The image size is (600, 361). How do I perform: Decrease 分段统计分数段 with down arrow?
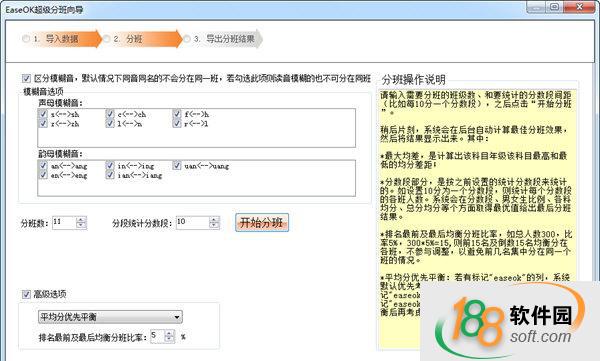click(x=214, y=225)
